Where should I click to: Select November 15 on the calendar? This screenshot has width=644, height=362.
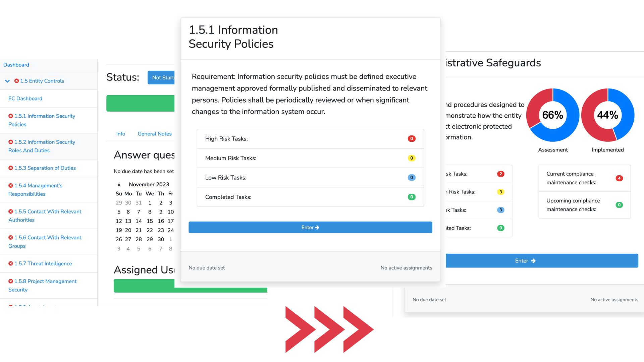coord(150,221)
